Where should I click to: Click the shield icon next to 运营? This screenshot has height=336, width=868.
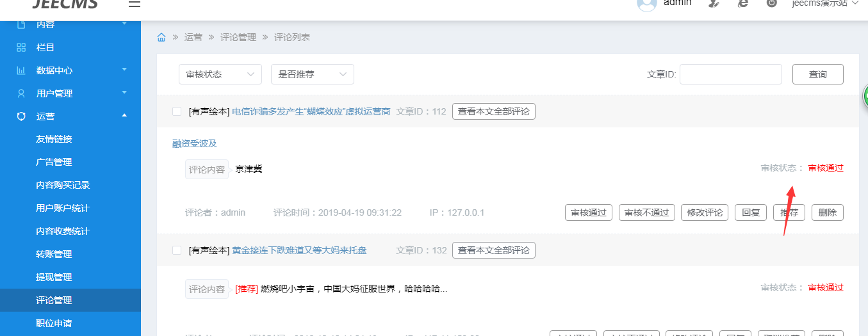[21, 116]
